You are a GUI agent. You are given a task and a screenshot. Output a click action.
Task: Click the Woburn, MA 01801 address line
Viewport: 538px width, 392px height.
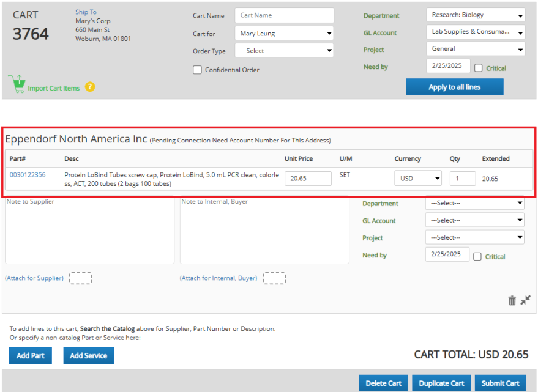[x=103, y=39]
